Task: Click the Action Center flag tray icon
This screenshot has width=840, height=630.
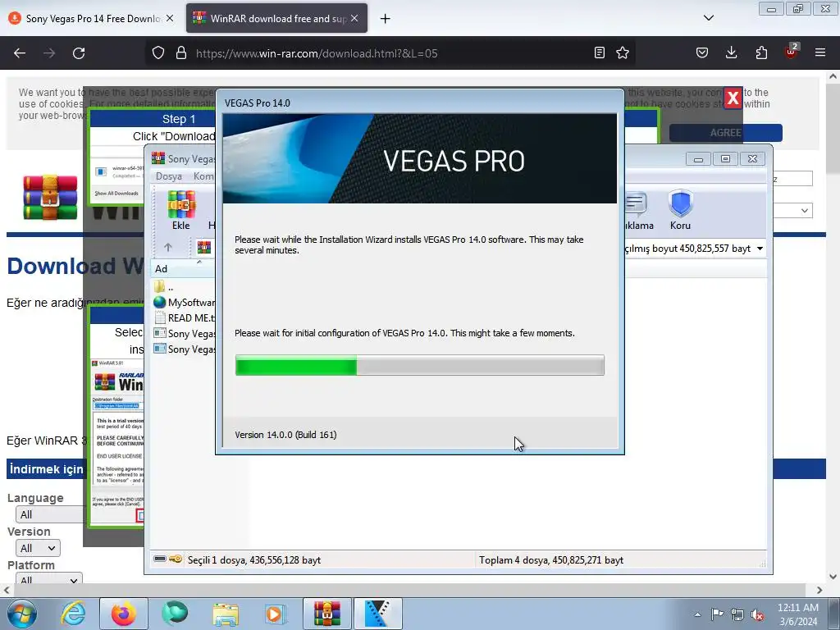Action: (x=717, y=614)
